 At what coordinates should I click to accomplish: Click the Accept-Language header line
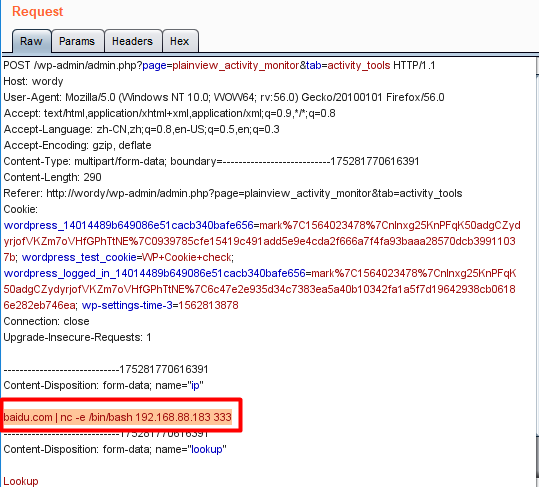142,130
